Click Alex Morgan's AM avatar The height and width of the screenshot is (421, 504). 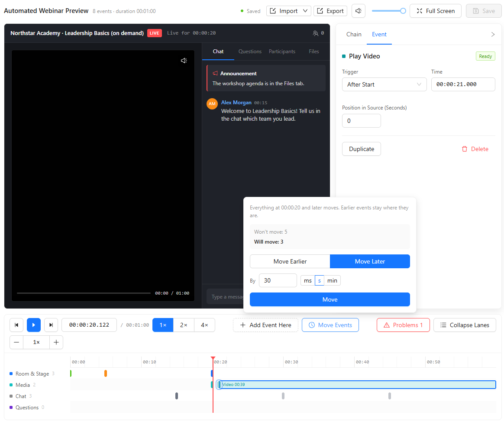point(212,104)
